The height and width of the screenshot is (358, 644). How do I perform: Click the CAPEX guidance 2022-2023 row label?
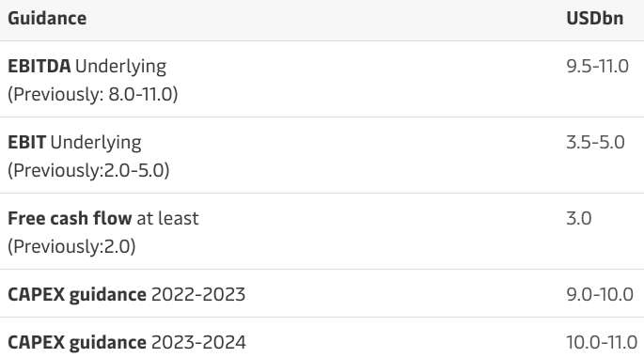click(127, 295)
